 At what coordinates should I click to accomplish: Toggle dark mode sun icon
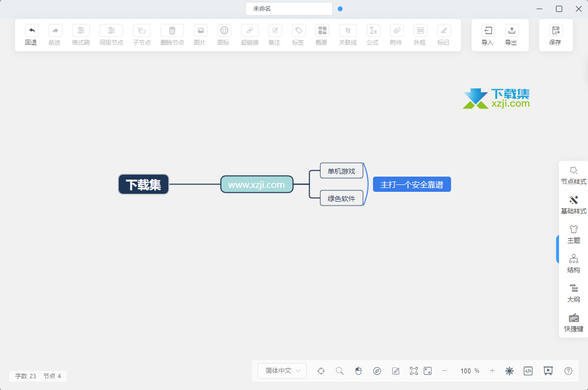[x=509, y=371]
